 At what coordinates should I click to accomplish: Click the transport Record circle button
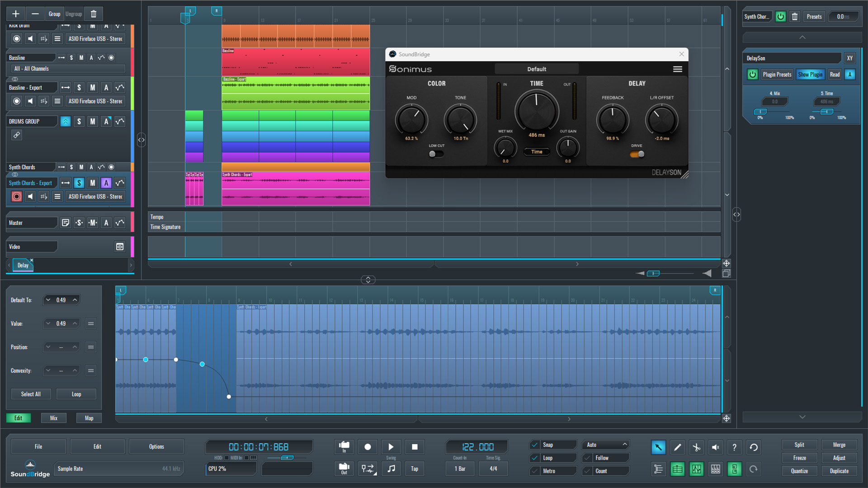point(368,447)
